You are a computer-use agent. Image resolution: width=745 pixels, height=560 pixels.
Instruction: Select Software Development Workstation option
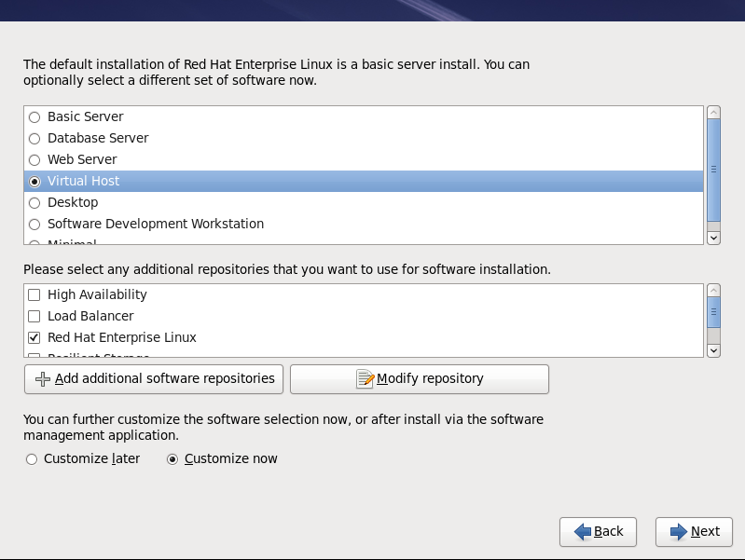(x=34, y=225)
